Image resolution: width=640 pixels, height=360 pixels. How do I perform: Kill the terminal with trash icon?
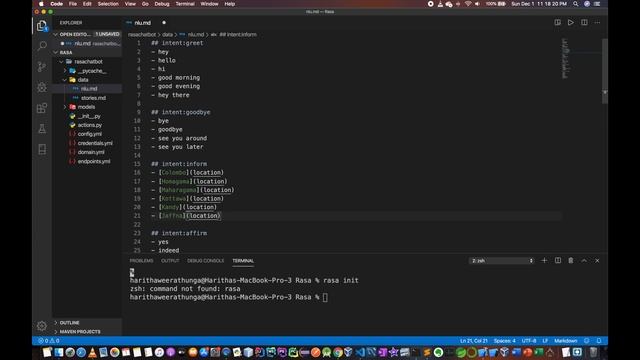[x=571, y=260]
